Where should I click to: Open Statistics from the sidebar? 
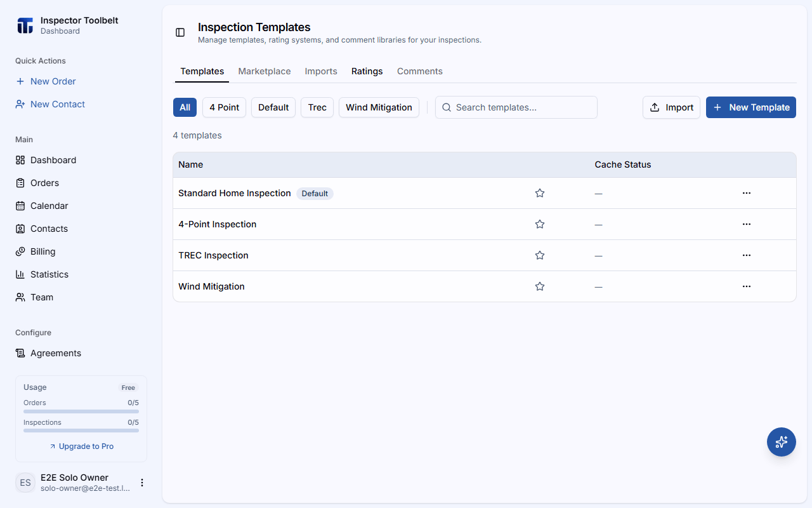81,274
